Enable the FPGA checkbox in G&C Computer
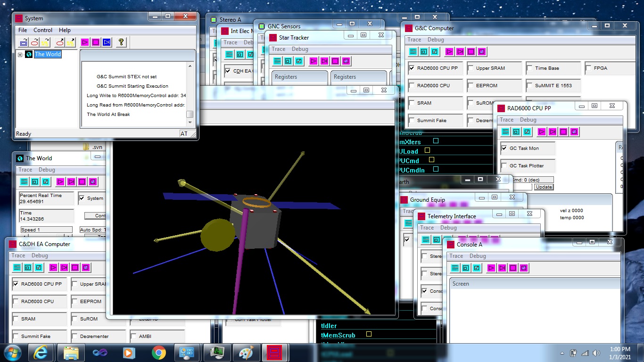The height and width of the screenshot is (362, 644). (588, 68)
